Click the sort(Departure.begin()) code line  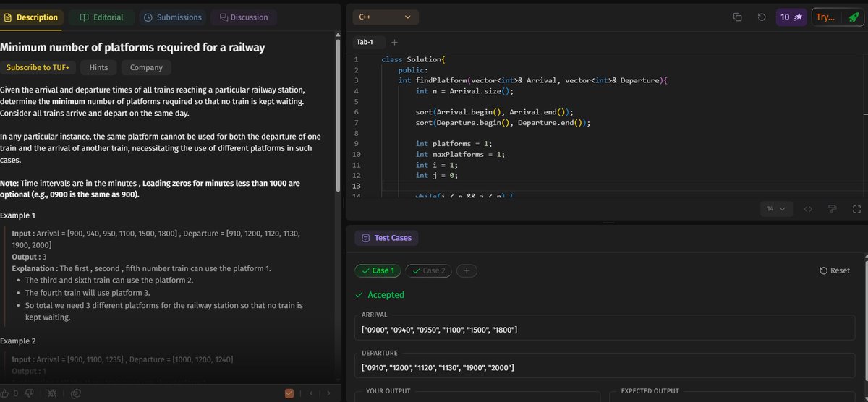503,123
